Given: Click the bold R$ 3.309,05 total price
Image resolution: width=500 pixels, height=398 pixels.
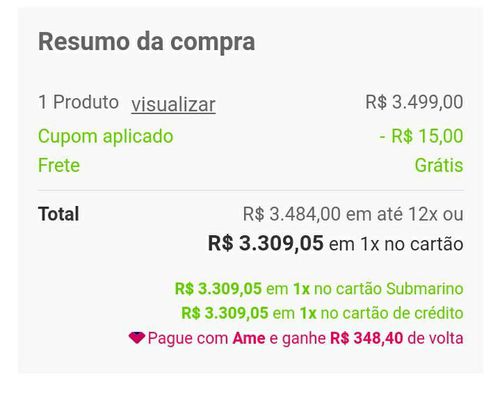Looking at the screenshot, I should point(266,243).
